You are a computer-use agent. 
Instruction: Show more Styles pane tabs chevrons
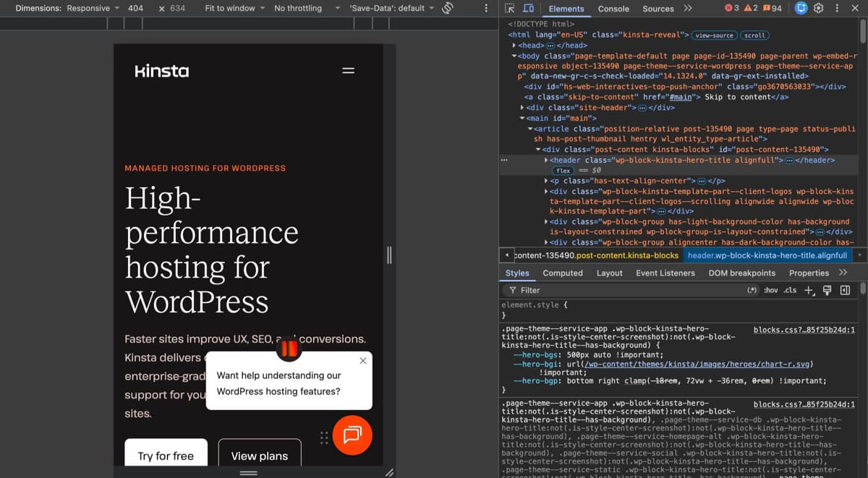843,273
